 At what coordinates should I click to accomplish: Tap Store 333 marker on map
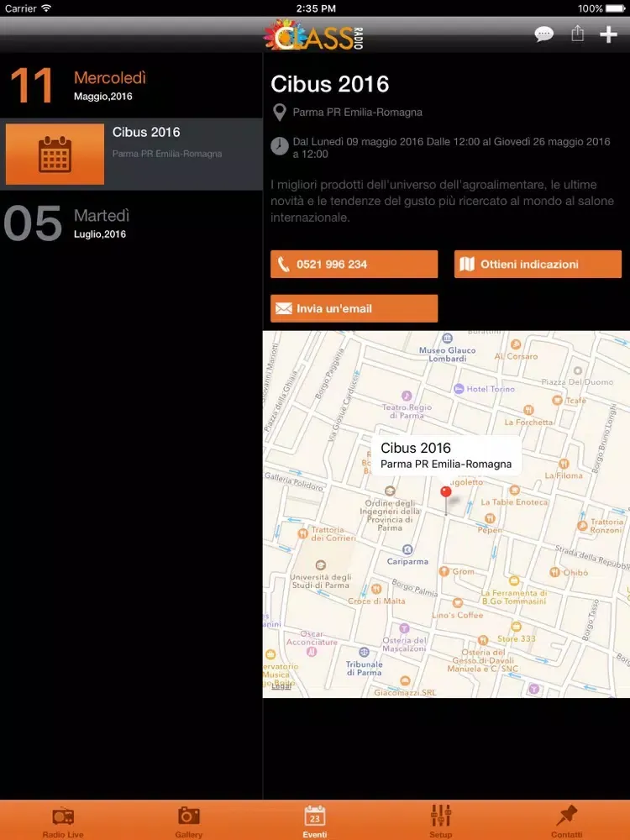516,627
